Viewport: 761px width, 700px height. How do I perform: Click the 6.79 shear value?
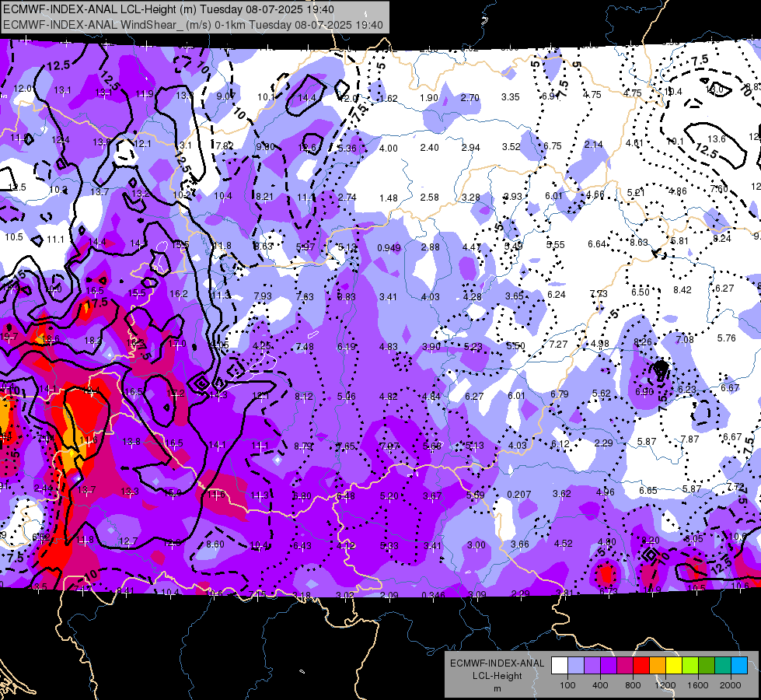560,394
